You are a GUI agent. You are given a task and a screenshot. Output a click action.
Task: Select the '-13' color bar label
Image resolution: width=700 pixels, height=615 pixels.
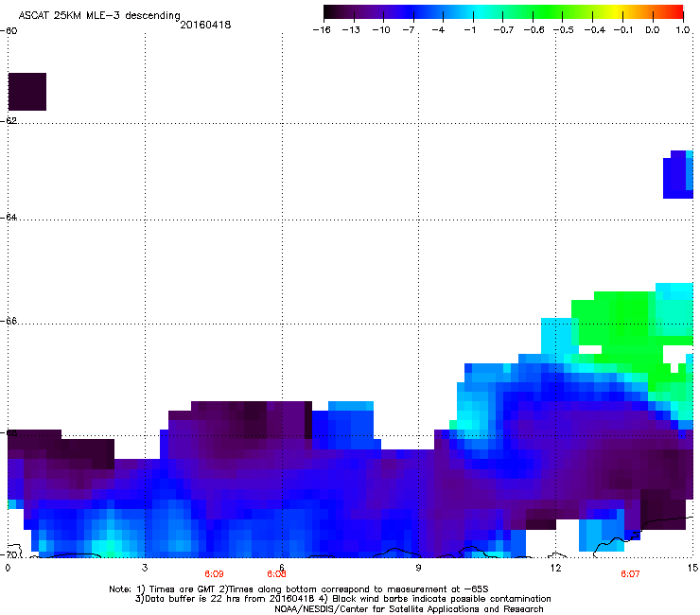[x=351, y=30]
